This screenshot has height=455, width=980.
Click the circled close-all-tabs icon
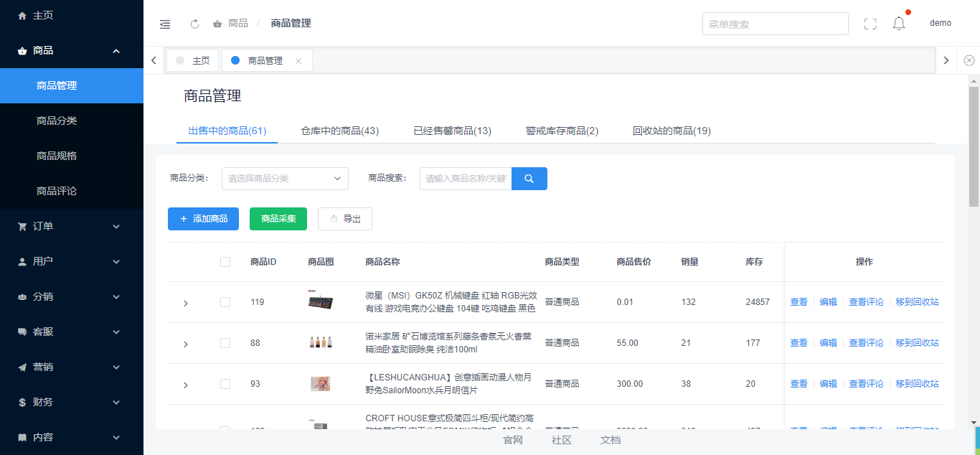(x=969, y=60)
